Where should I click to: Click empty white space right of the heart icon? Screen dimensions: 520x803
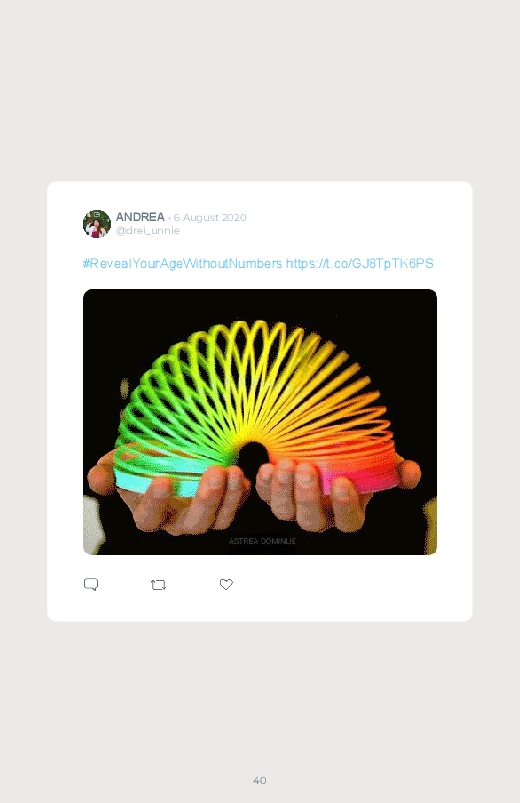pos(348,584)
